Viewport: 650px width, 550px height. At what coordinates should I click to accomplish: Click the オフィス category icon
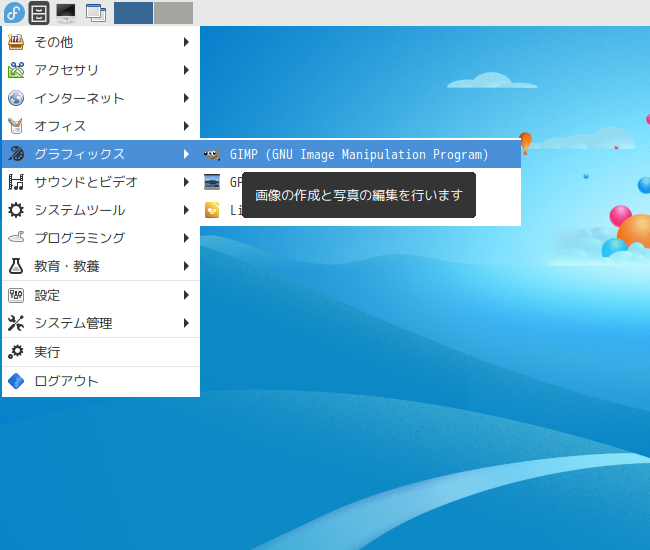16,126
